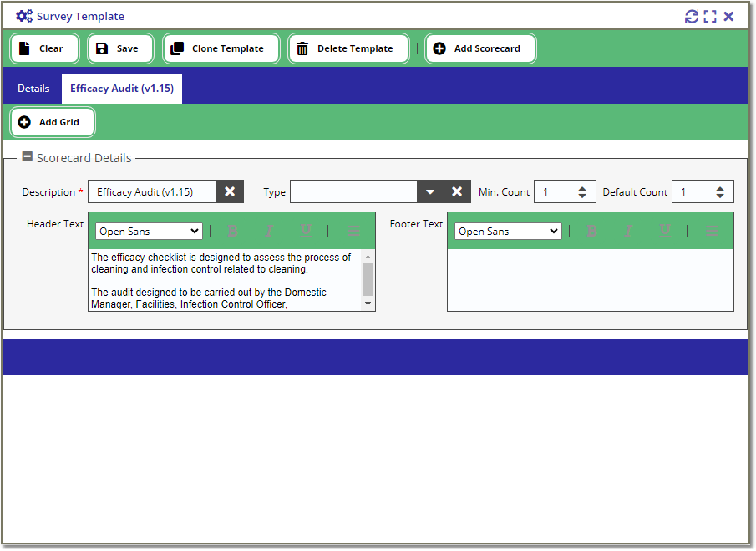Screen dimensions: 756x551
Task: Open Header Text font dropdown
Action: [149, 232]
